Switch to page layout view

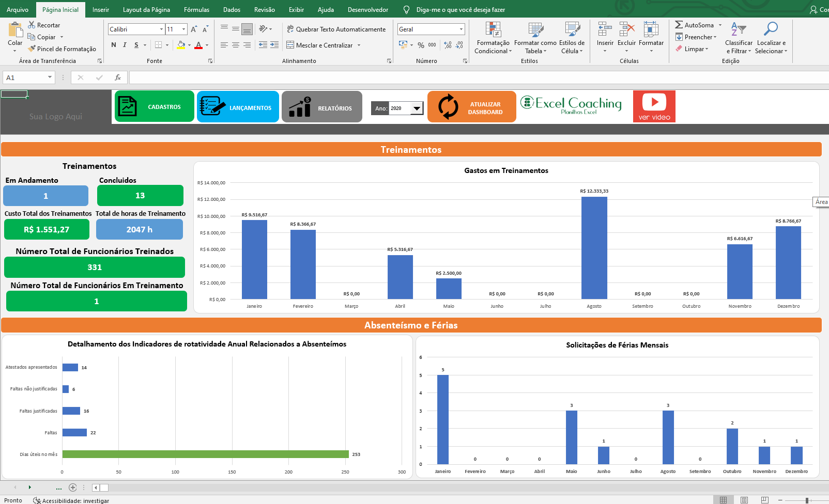(744, 500)
